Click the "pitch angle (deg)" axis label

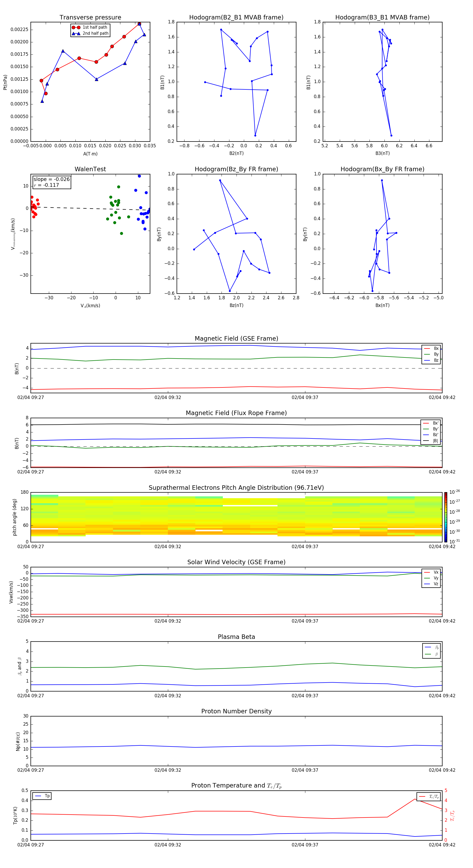pyautogui.click(x=14, y=517)
